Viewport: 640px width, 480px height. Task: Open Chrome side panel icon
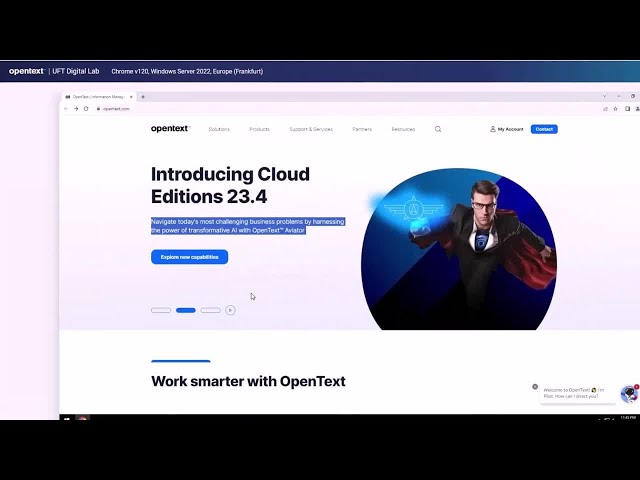pos(627,109)
